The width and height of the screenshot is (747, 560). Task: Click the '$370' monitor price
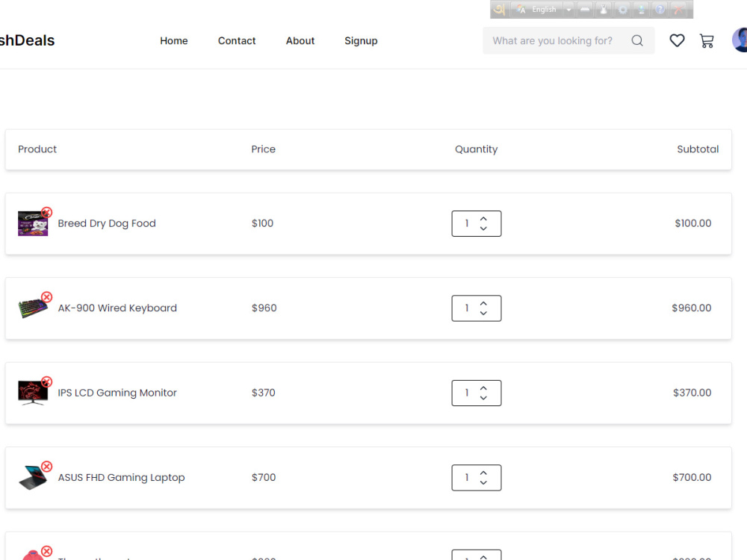pyautogui.click(x=264, y=393)
